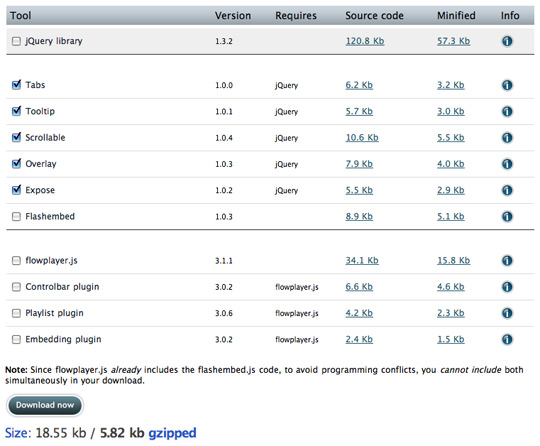The height and width of the screenshot is (446, 540).
Task: Open Scrollable 5.5 Kb minified link
Action: [x=451, y=138]
